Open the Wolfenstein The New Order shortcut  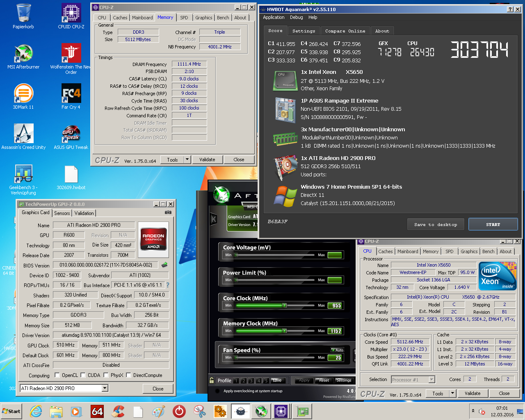(x=71, y=59)
